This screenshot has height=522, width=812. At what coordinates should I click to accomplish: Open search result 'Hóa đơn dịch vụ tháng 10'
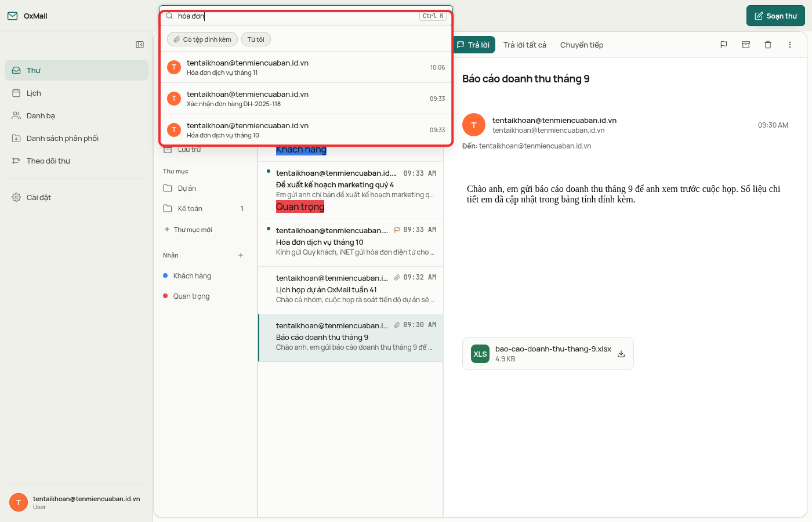(306, 130)
